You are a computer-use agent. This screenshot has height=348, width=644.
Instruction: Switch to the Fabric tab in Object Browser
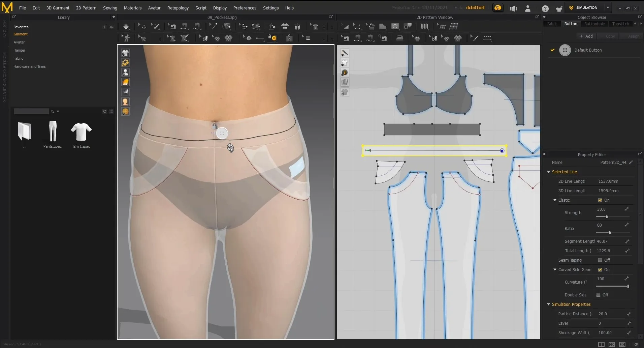(552, 24)
